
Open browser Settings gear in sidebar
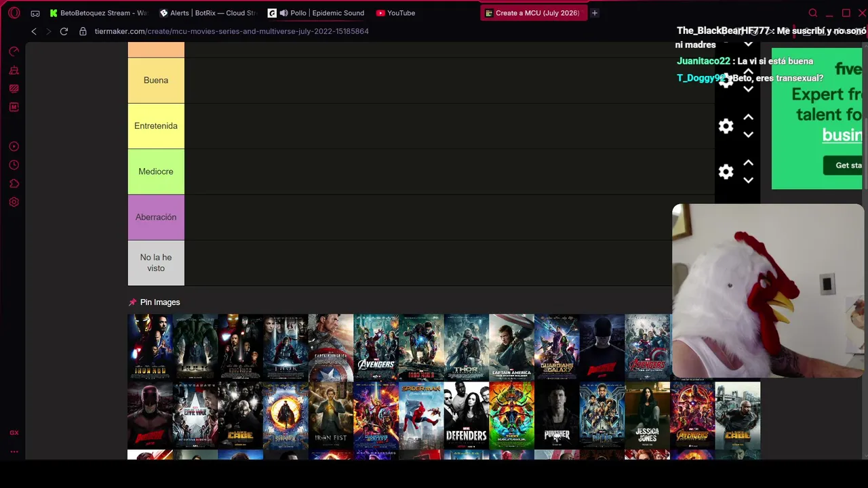pyautogui.click(x=14, y=202)
